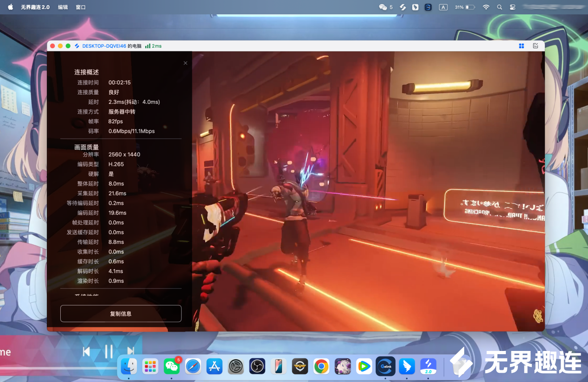Open 无界趣连 2.0 from the Dock
Image resolution: width=588 pixels, height=382 pixels.
(x=428, y=366)
